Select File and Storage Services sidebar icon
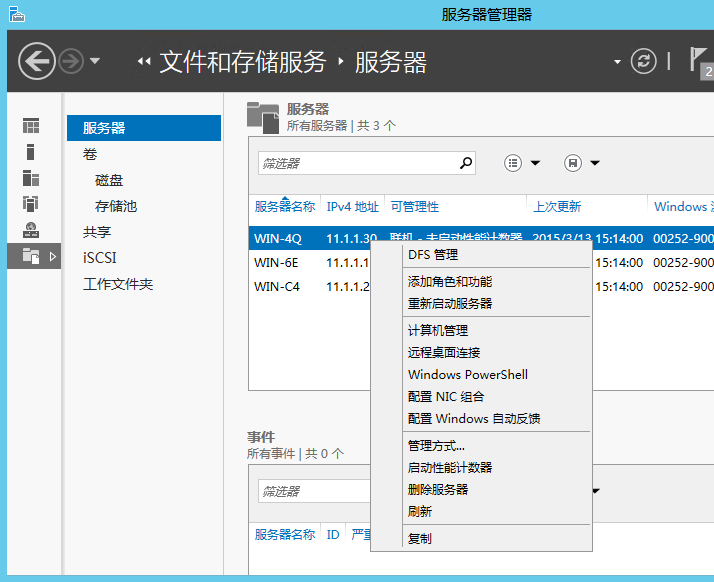 31,256
